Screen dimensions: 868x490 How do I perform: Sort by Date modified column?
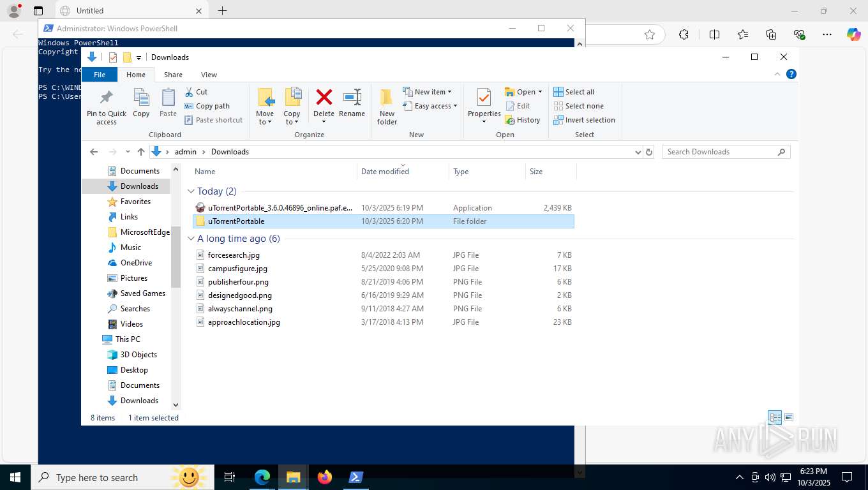pos(403,171)
